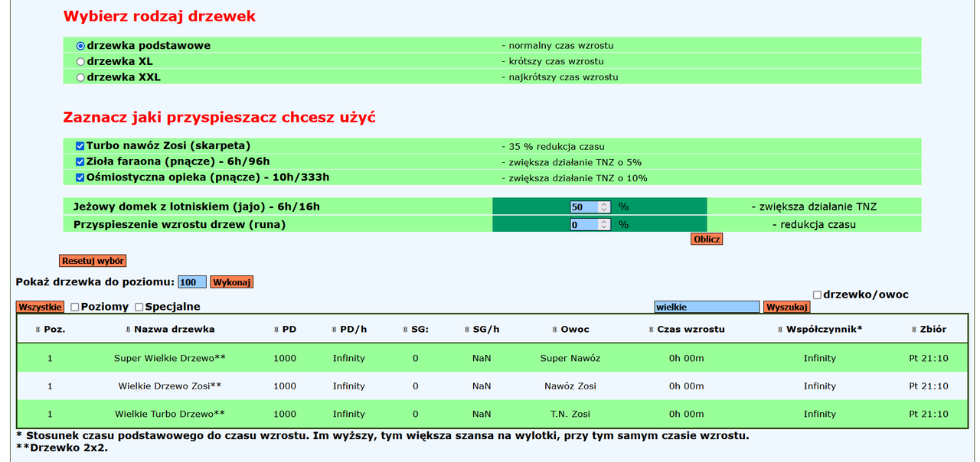Select the Super Wielkie Drzewo** row name
980x462 pixels.
coord(170,358)
